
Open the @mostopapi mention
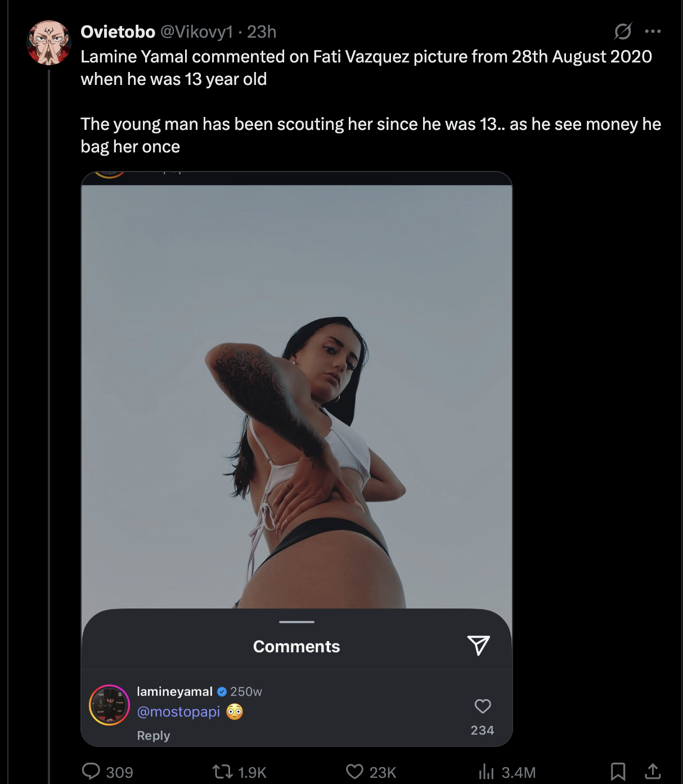pos(178,712)
